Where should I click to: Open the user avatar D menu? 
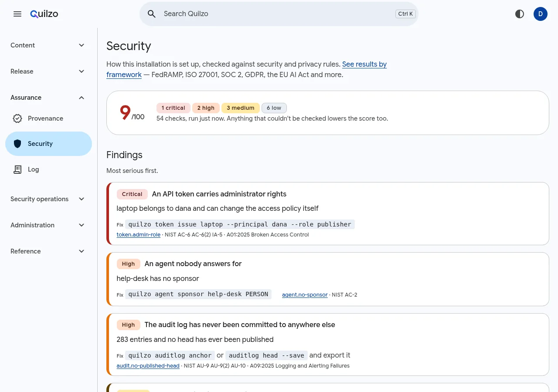541,14
